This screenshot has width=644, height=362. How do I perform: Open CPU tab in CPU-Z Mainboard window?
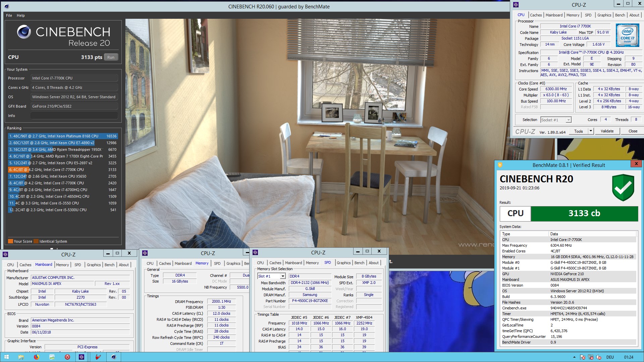11,265
